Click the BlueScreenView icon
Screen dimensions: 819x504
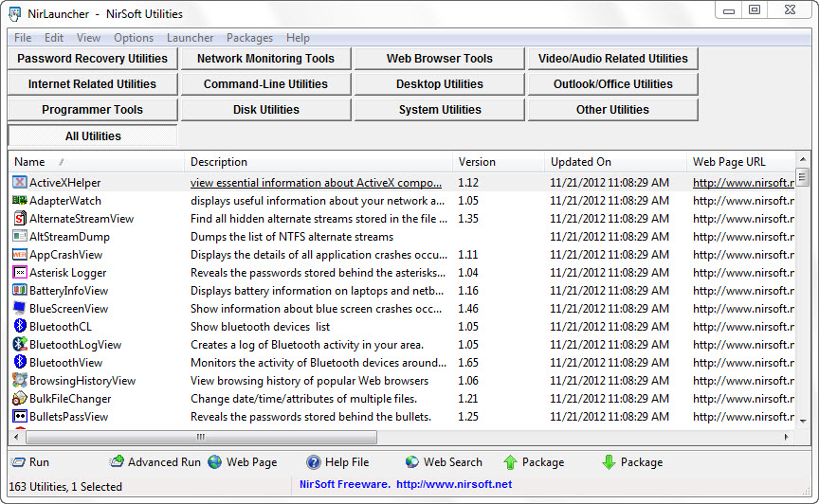point(19,308)
